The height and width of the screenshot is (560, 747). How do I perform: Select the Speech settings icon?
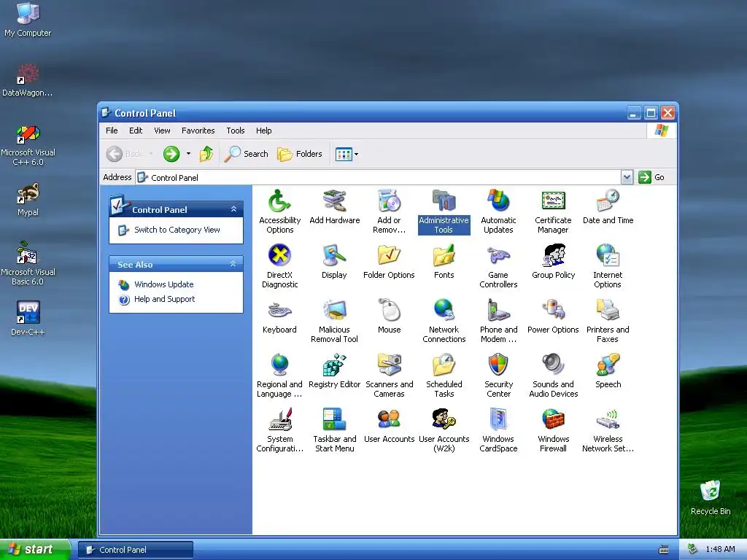tap(608, 371)
